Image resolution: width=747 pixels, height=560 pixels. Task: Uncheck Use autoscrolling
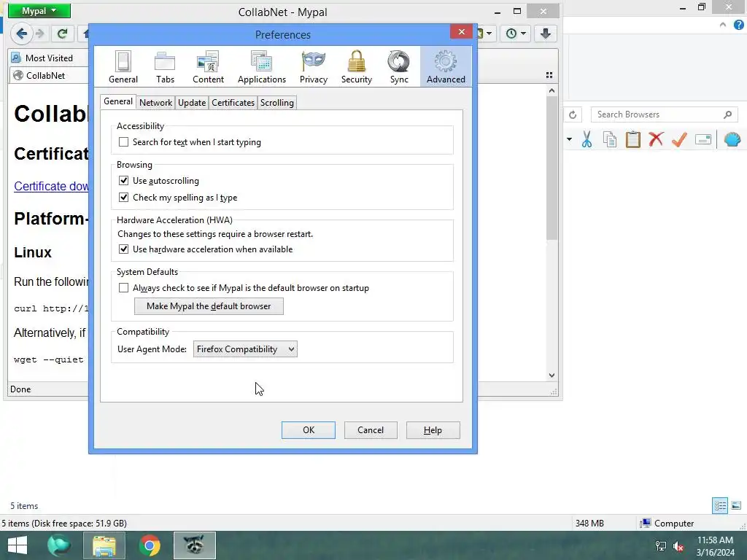pyautogui.click(x=123, y=181)
